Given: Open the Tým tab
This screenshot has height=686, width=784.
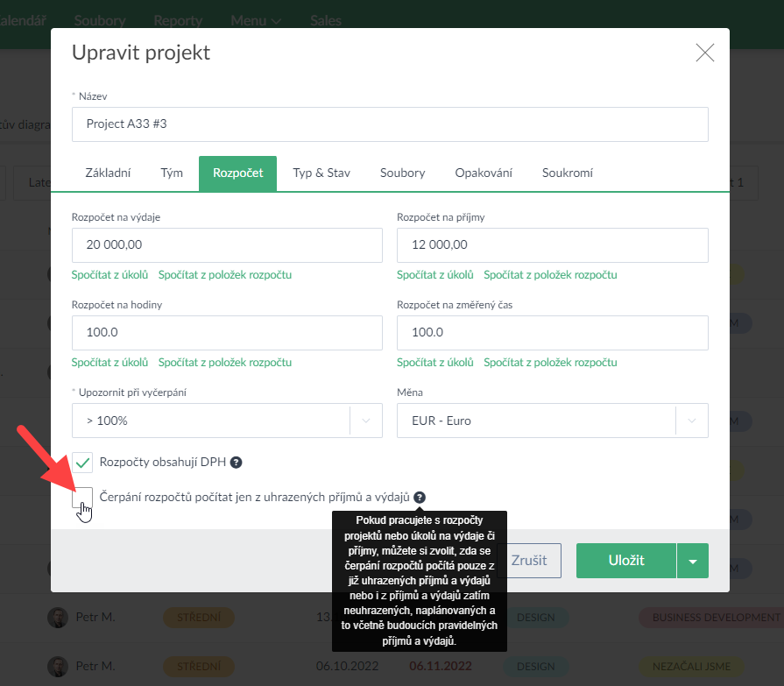Looking at the screenshot, I should (x=172, y=173).
